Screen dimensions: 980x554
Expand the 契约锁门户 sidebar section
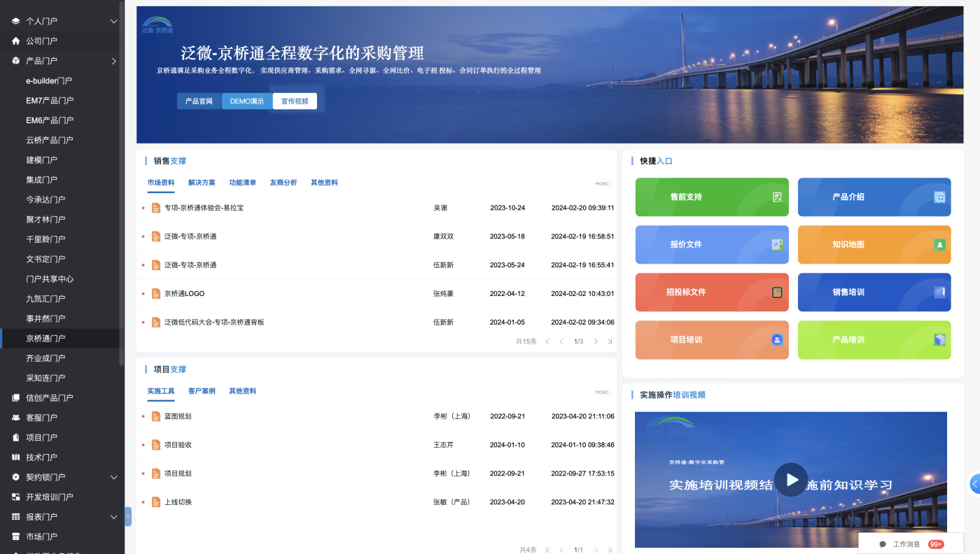pyautogui.click(x=114, y=477)
